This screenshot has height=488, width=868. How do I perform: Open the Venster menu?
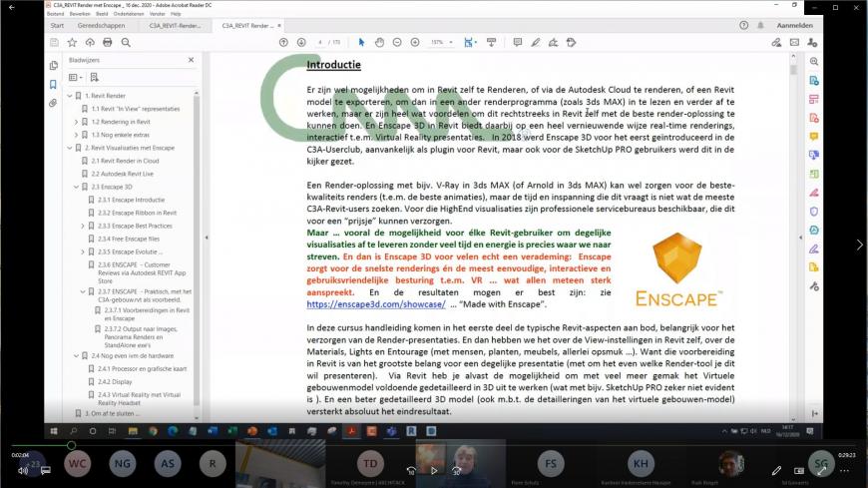[x=158, y=14]
